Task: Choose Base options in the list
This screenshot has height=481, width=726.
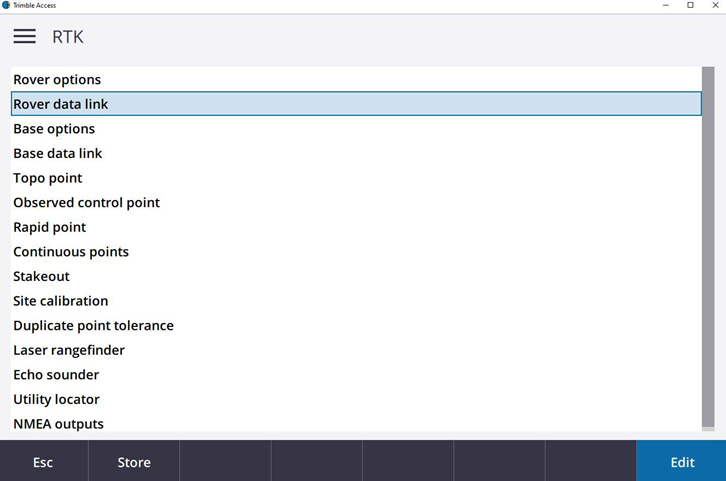Action: click(54, 129)
